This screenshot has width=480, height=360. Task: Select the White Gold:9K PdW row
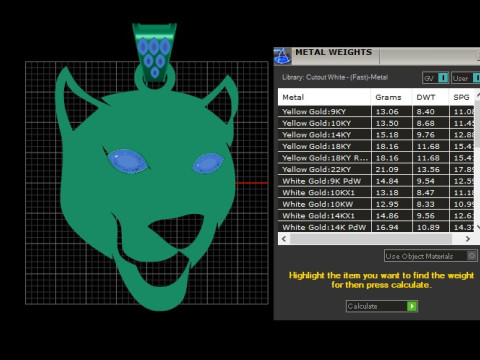[x=376, y=181]
